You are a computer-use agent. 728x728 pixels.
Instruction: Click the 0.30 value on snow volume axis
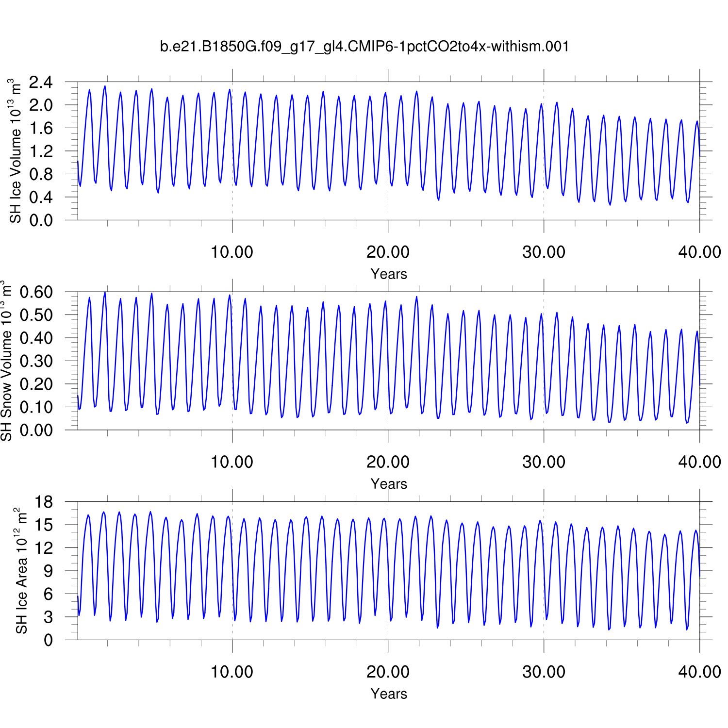pyautogui.click(x=36, y=361)
